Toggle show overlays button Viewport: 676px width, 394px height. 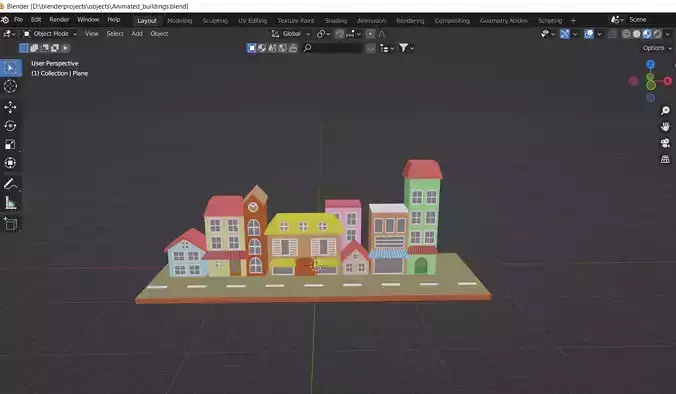(x=588, y=34)
